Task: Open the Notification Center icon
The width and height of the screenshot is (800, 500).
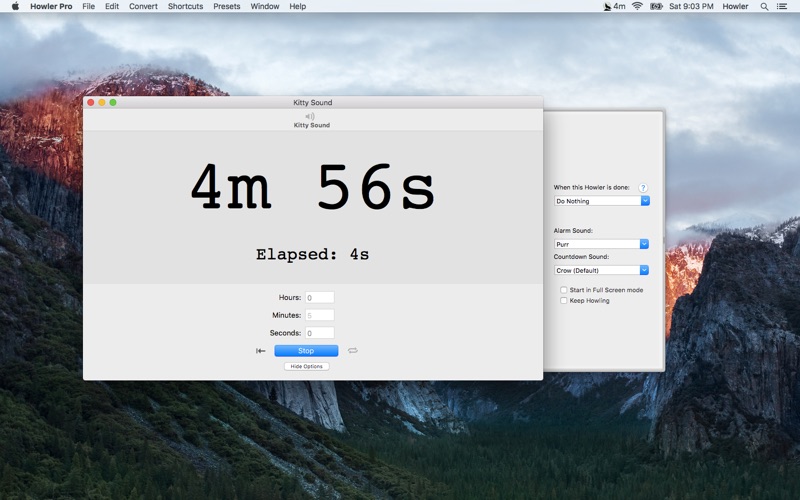Action: pos(782,6)
